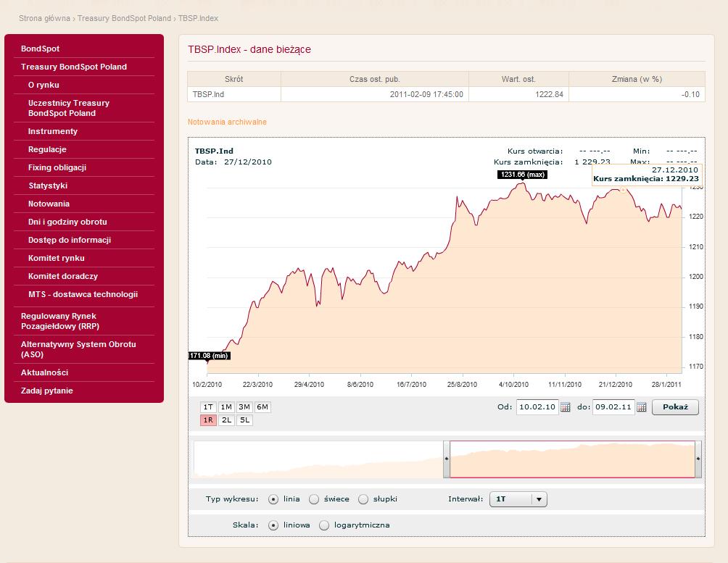Click the 1222.84 last value cell

click(x=518, y=94)
